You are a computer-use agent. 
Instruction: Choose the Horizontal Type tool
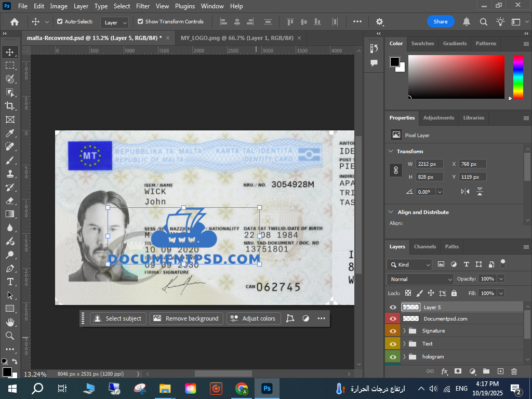(x=10, y=282)
